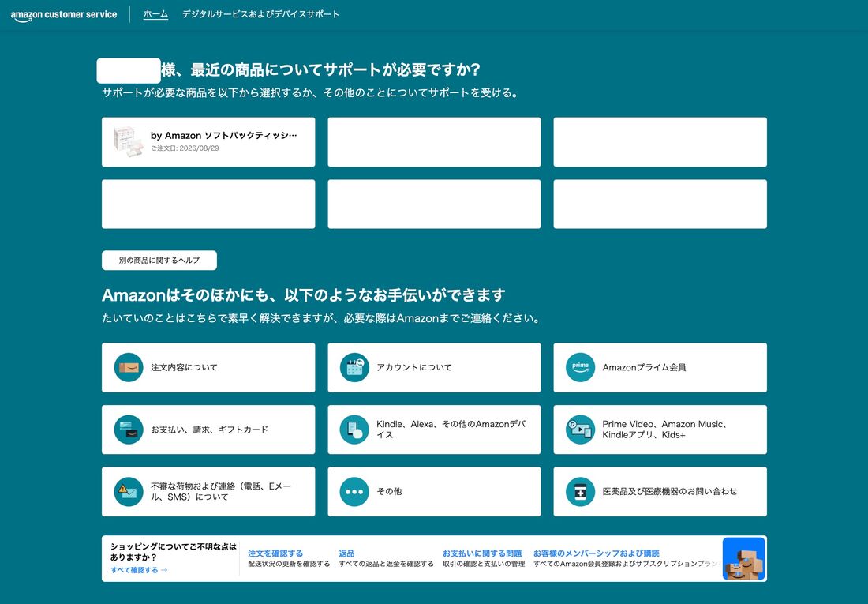This screenshot has width=868, height=604.
Task: Click 配送状況の更新を確認する text
Action: coord(288,564)
